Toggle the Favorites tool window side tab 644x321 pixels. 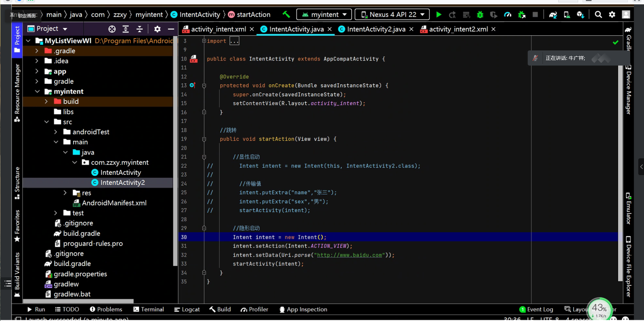tap(17, 226)
